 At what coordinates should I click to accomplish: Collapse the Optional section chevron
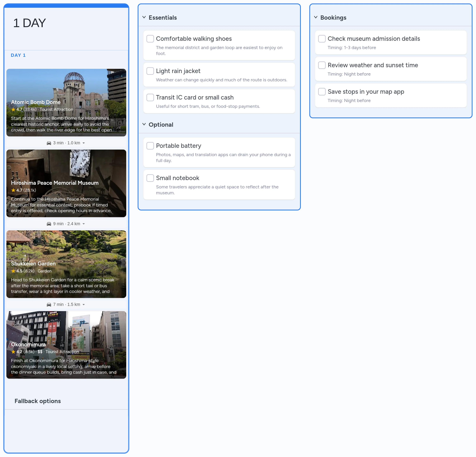coord(144,124)
